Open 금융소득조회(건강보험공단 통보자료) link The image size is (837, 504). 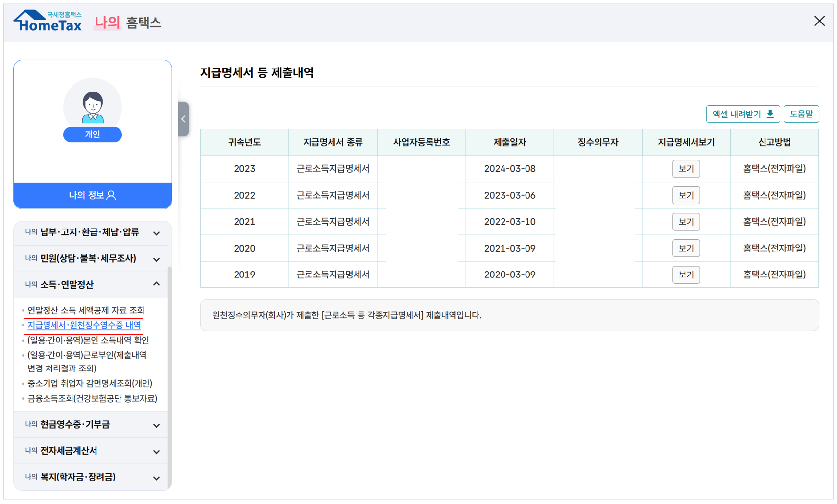tap(92, 399)
